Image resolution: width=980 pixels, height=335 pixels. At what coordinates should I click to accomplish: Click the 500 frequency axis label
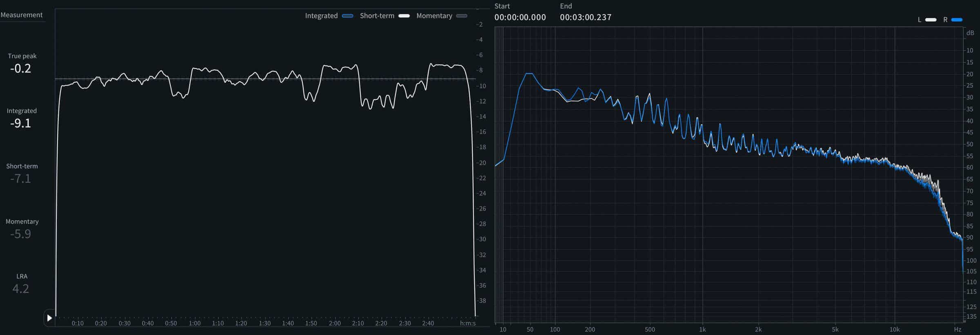[650, 329]
